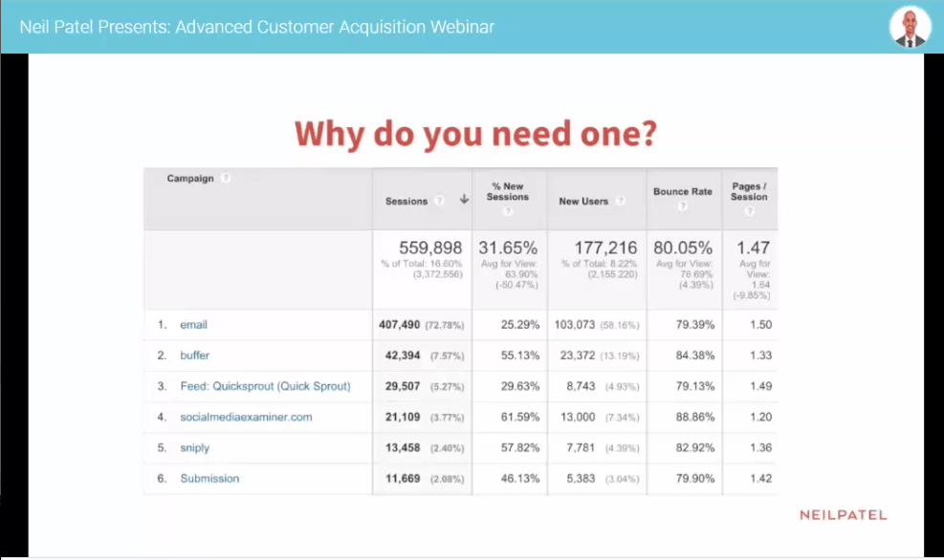This screenshot has height=560, width=944.
Task: Click Submission new users 5,383
Action: coord(581,479)
